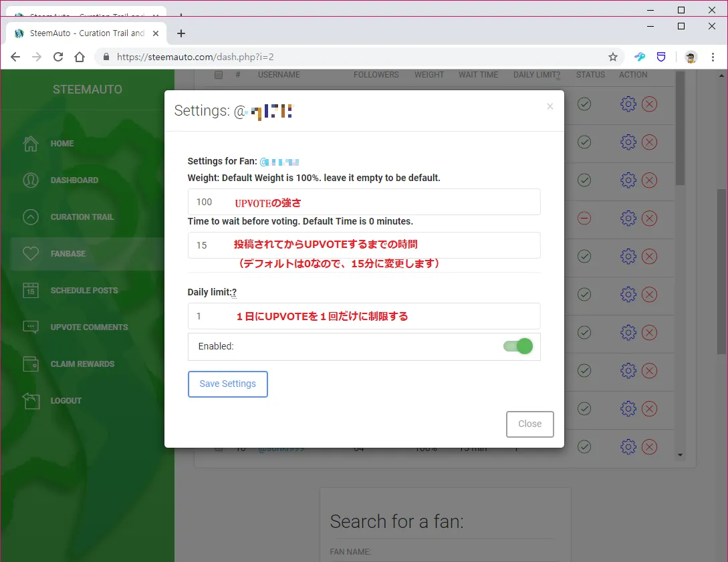
Task: Click the profile avatar in the toolbar
Action: [x=691, y=57]
